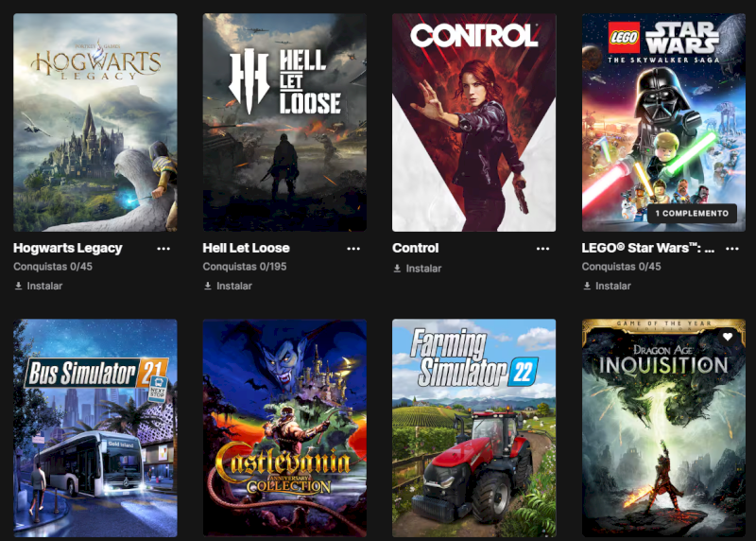Select the Bus Simulator 21 cover
Image resolution: width=756 pixels, height=541 pixels.
tap(95, 428)
